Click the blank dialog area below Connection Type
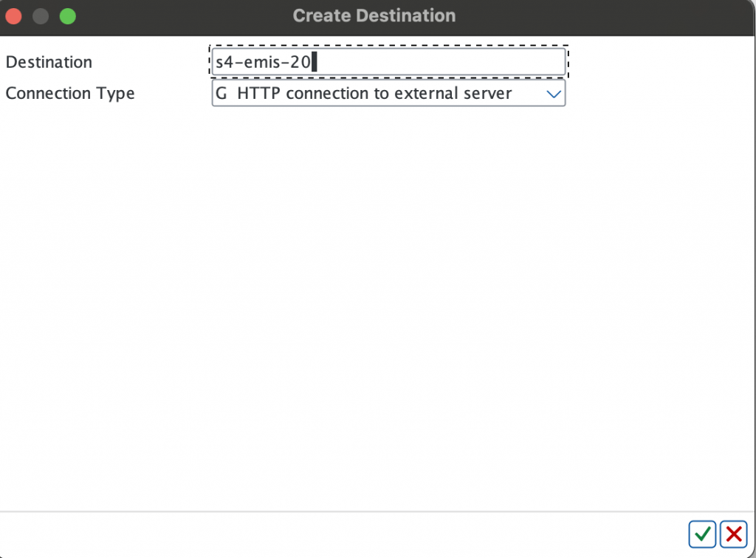 (x=376, y=309)
